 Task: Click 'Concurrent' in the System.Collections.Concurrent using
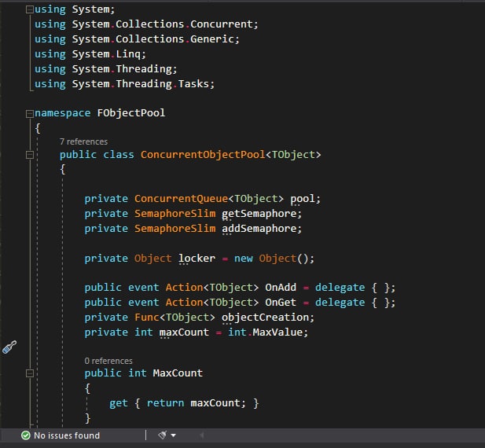coord(222,24)
